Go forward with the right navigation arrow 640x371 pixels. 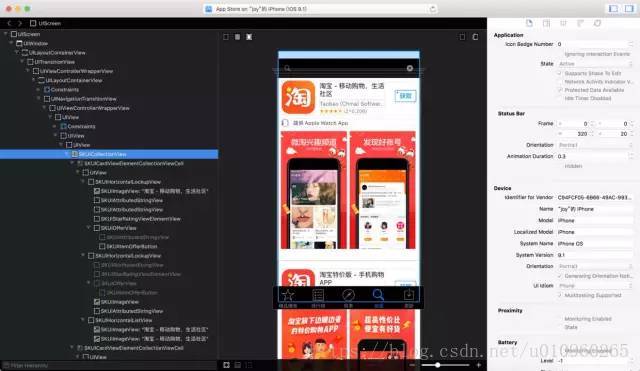(20, 23)
